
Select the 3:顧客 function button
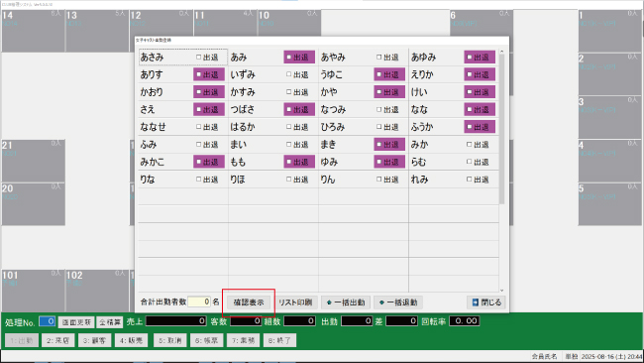click(94, 340)
